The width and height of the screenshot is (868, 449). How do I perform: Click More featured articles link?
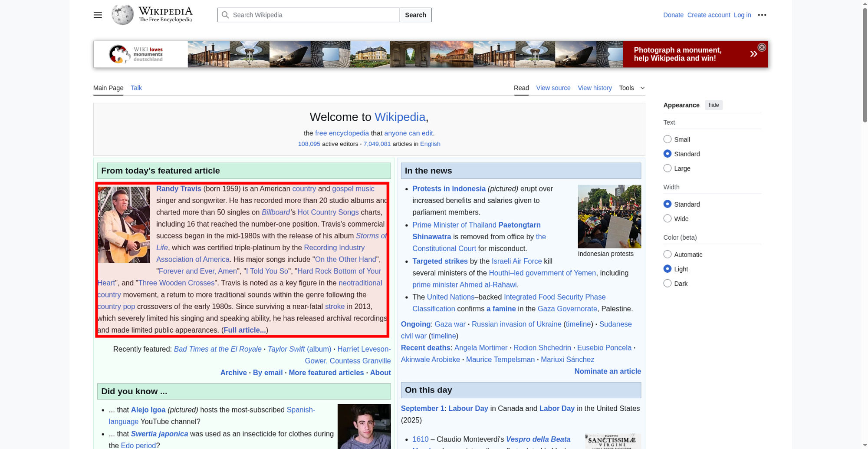[x=326, y=373]
